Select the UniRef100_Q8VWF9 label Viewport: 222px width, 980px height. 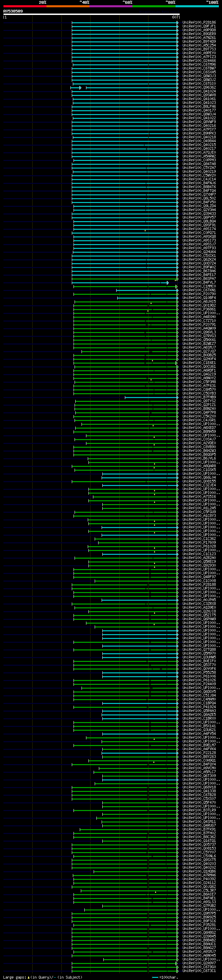199,122
